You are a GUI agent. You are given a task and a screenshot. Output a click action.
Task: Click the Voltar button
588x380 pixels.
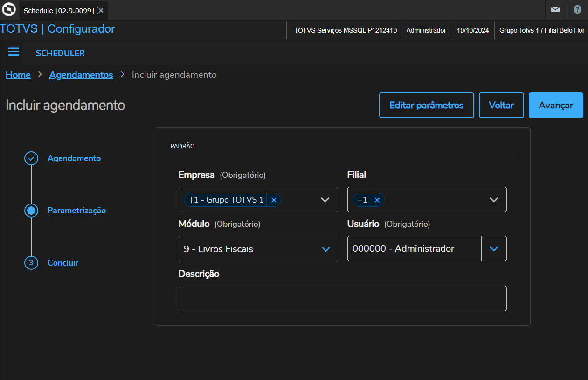tap(501, 105)
